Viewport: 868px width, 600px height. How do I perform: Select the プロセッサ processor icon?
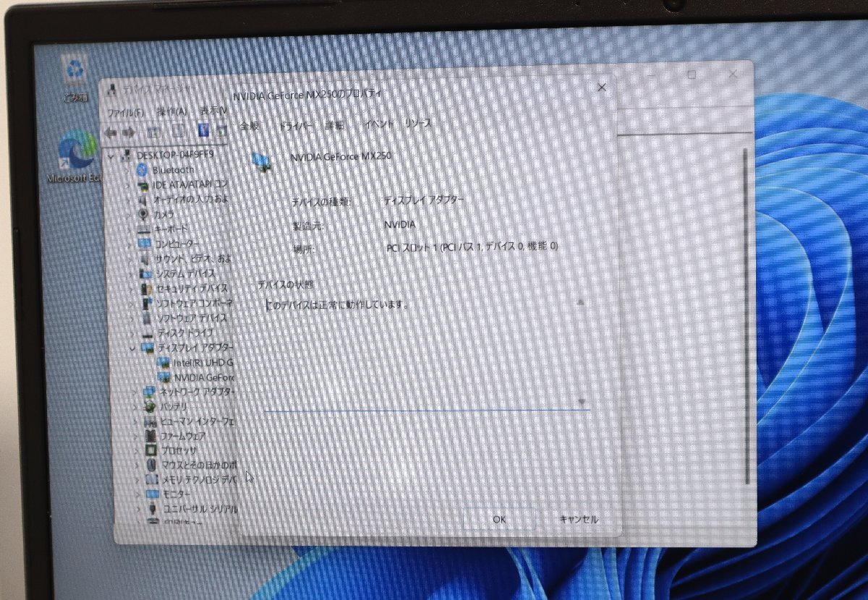tap(151, 450)
